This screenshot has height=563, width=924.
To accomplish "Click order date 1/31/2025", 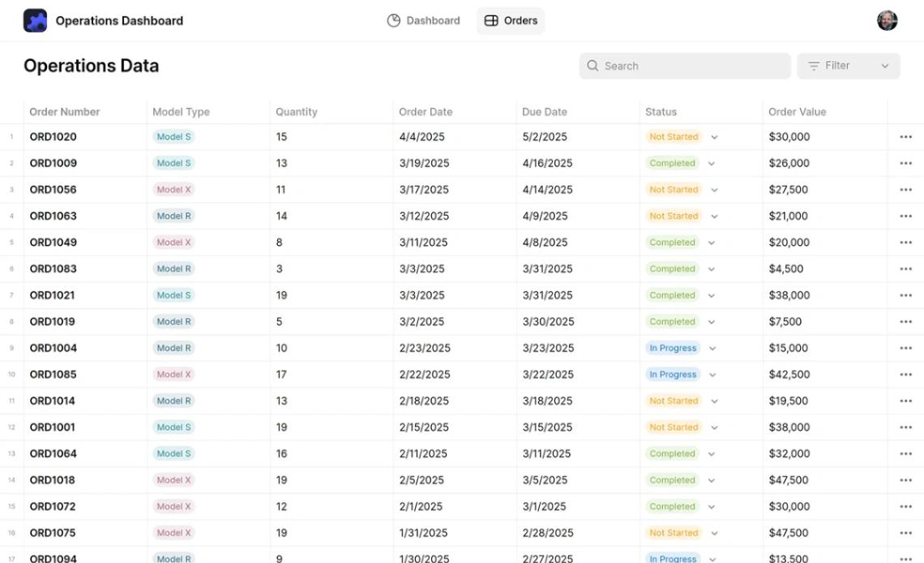I will (x=424, y=533).
